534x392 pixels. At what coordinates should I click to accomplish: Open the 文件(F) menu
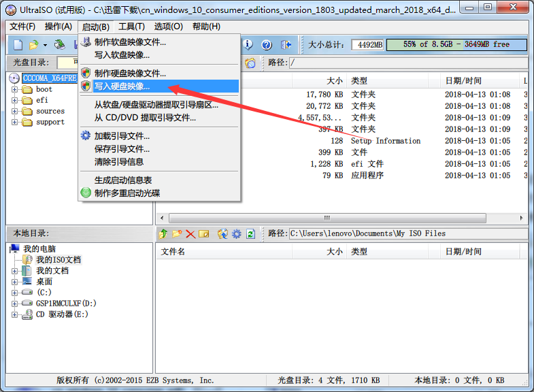22,27
